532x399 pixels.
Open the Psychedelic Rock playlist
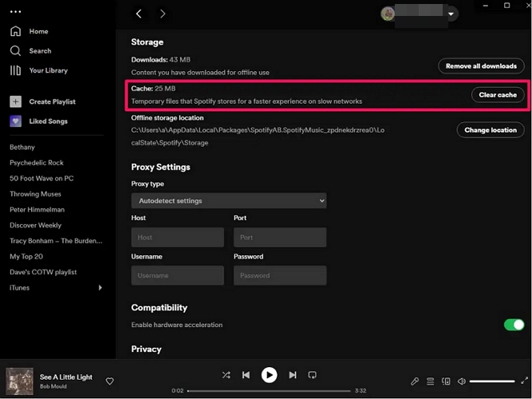tap(37, 163)
